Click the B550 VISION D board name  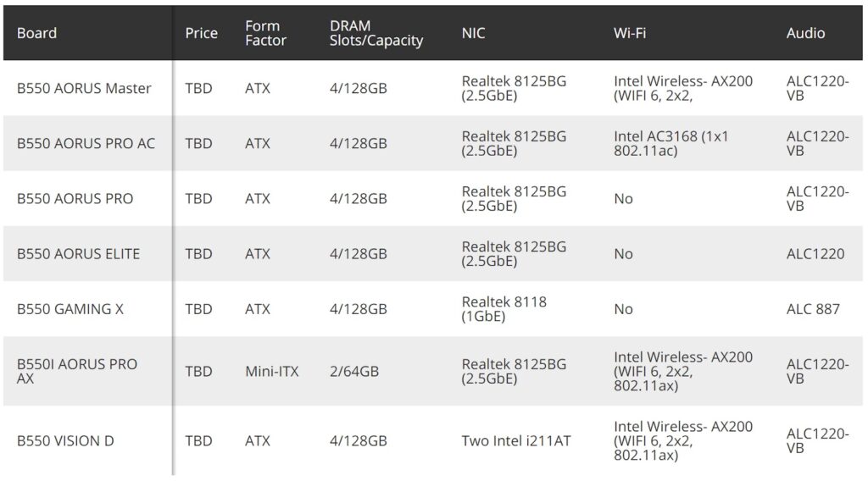coord(65,440)
